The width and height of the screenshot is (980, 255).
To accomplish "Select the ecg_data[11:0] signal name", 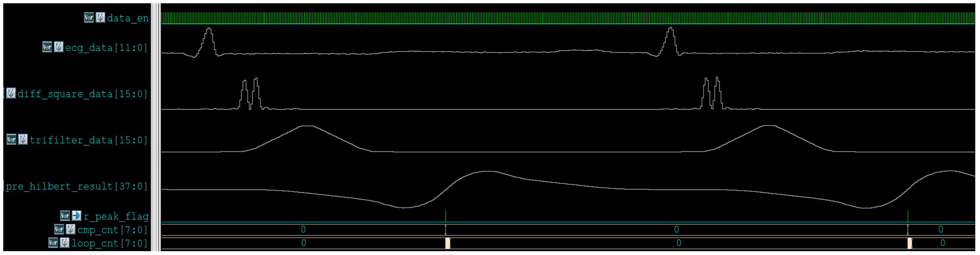I will pyautogui.click(x=107, y=48).
